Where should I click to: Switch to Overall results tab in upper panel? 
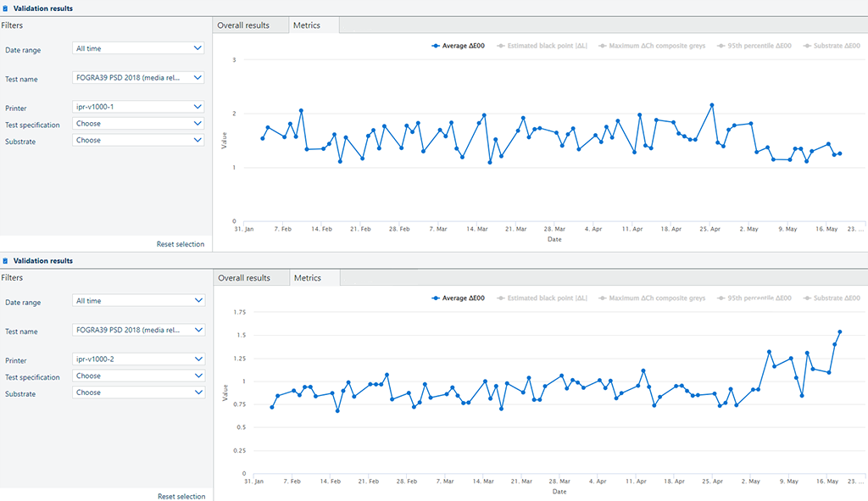coord(243,25)
